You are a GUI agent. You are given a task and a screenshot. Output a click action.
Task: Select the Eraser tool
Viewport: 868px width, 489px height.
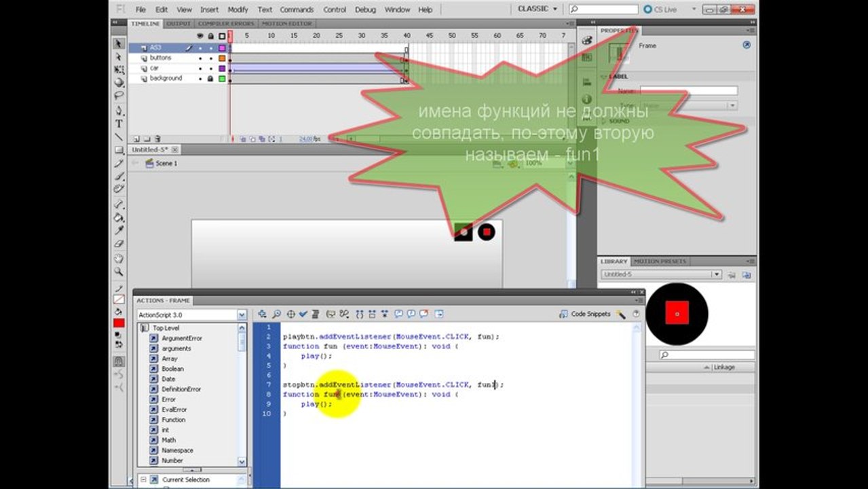coord(119,243)
